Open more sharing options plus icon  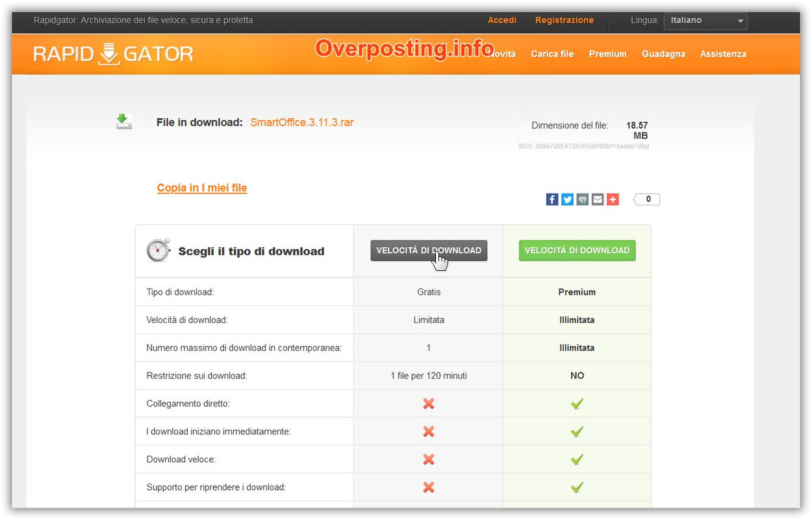613,200
